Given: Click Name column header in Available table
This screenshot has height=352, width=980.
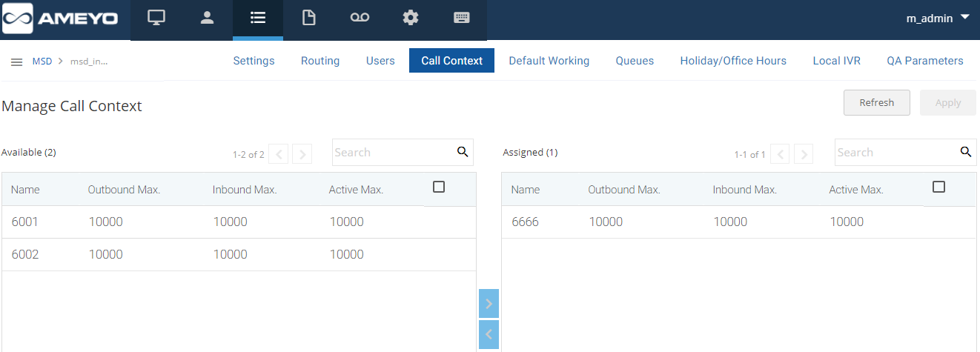Looking at the screenshot, I should pos(25,190).
